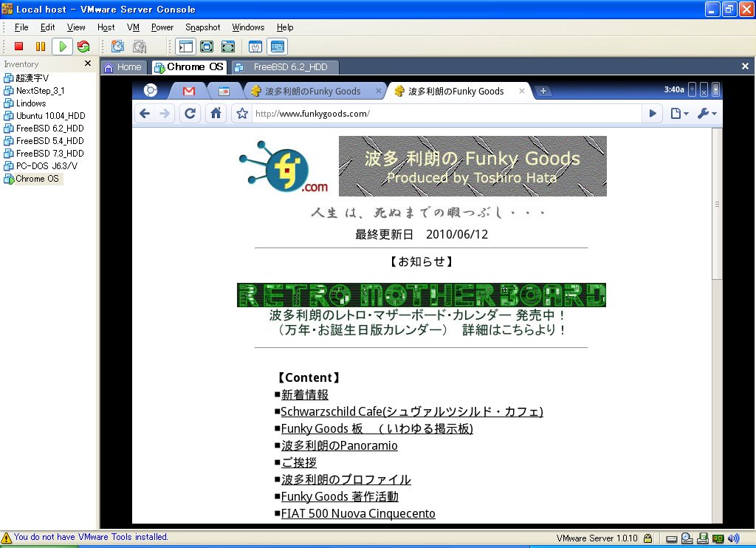Open the pinned Gmail tab
This screenshot has height=548, width=756.
(188, 91)
